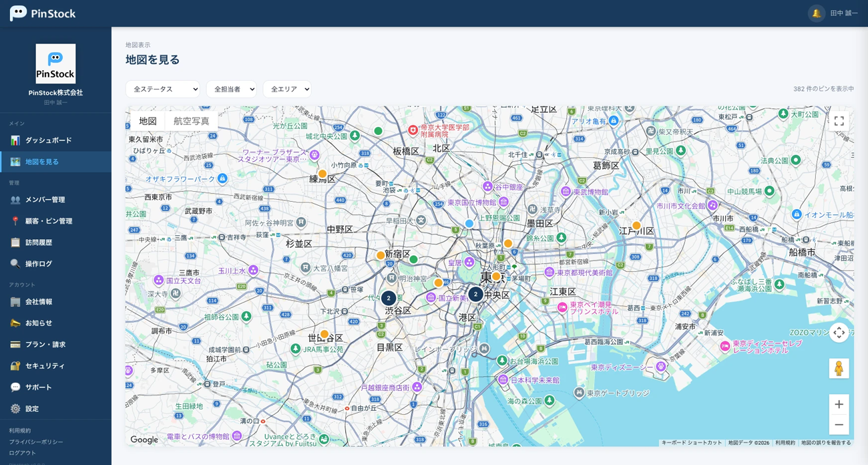Click the 会社情報 building icon

pyautogui.click(x=15, y=302)
